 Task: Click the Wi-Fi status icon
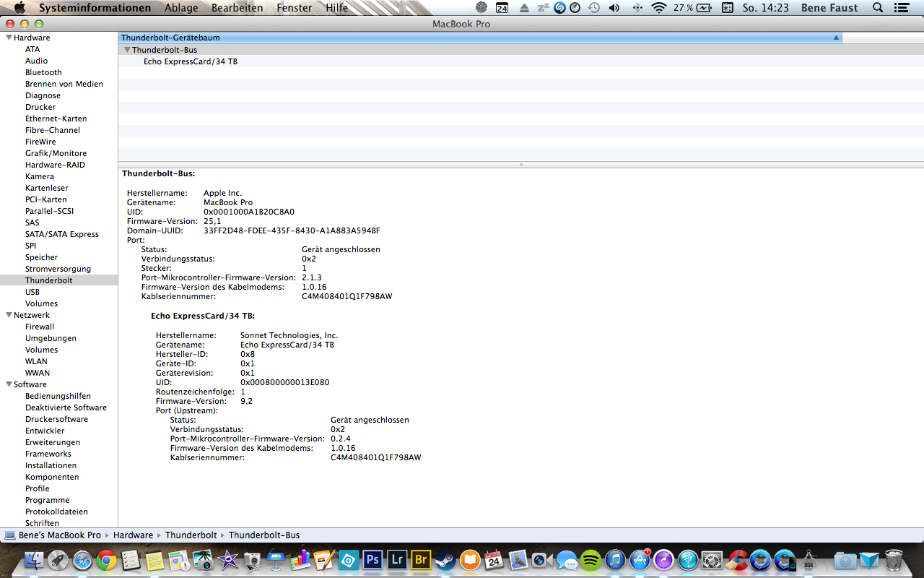click(x=658, y=8)
